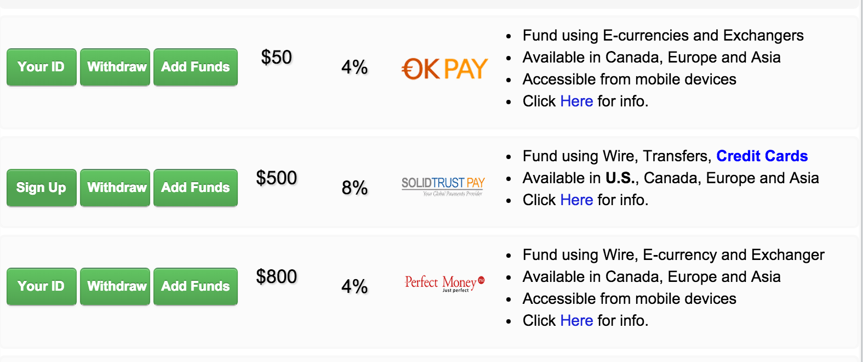Click the $500 amount for SolidTrust Pay
Viewport: 868px width, 362px height.
(x=276, y=178)
